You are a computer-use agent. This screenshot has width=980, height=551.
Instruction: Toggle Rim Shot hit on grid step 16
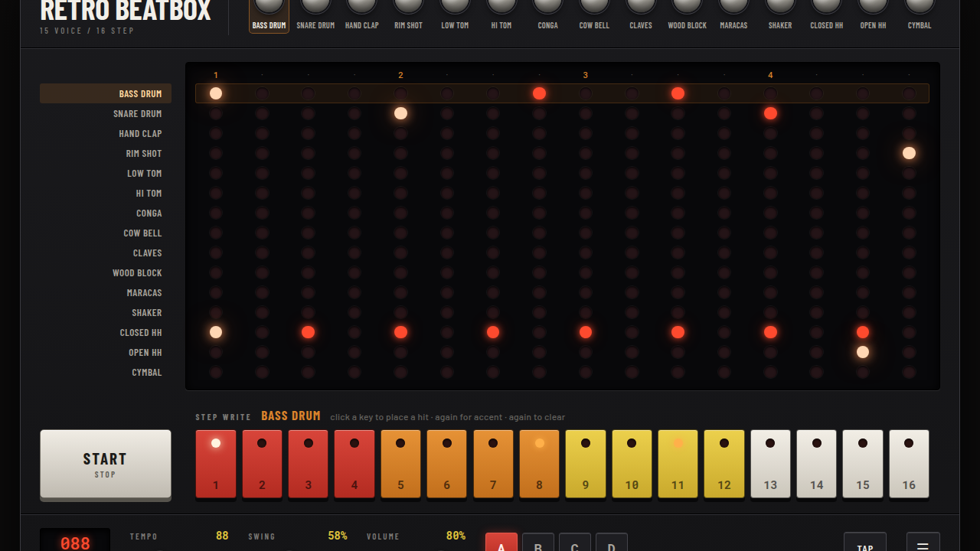(x=909, y=153)
